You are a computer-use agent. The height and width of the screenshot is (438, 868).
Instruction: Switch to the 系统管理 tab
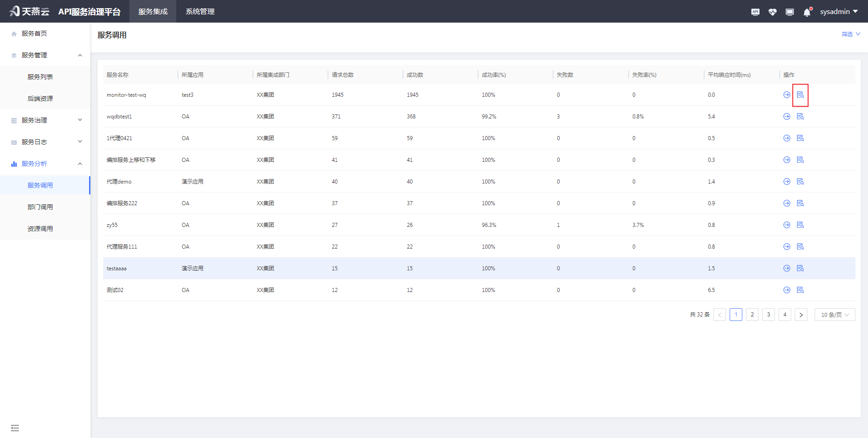coord(200,11)
